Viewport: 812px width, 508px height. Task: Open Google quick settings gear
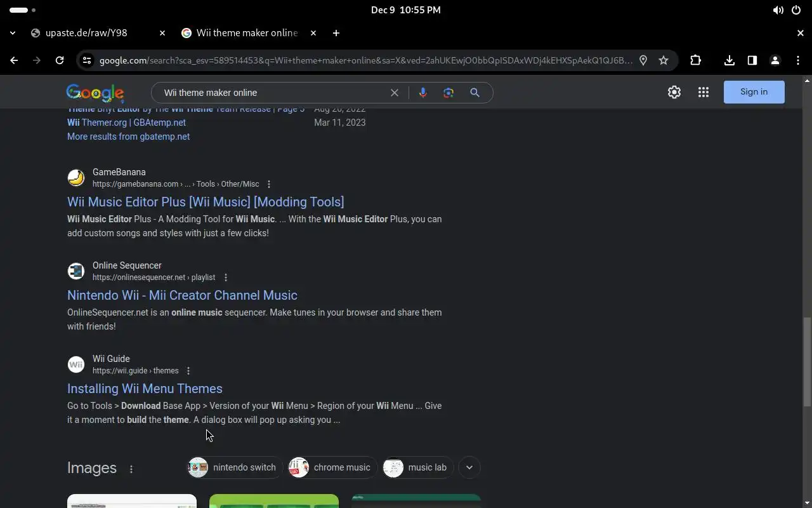click(674, 92)
